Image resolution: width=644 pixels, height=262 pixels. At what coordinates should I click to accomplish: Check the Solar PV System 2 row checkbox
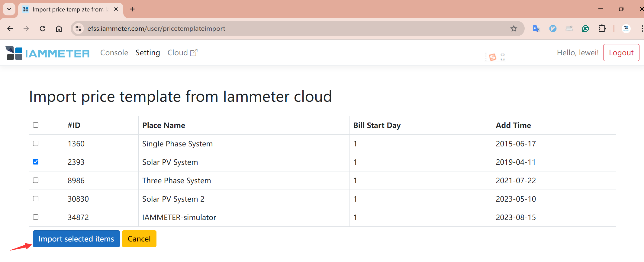point(36,199)
